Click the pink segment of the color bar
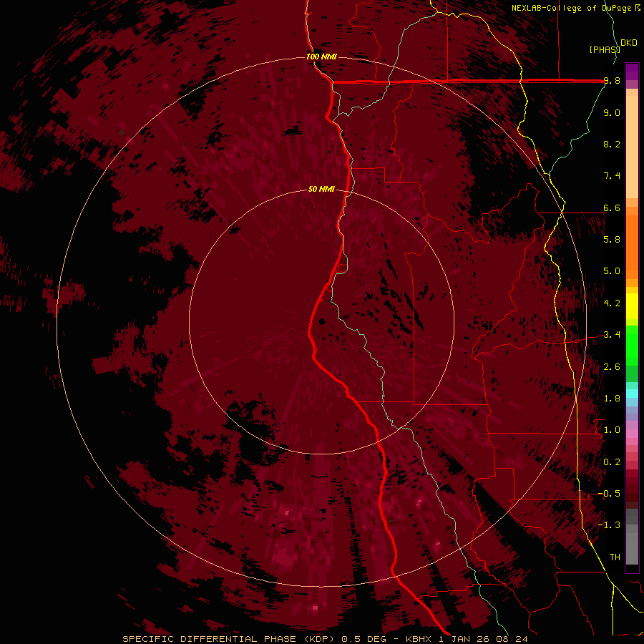Screen dimensions: 644x644 632,434
